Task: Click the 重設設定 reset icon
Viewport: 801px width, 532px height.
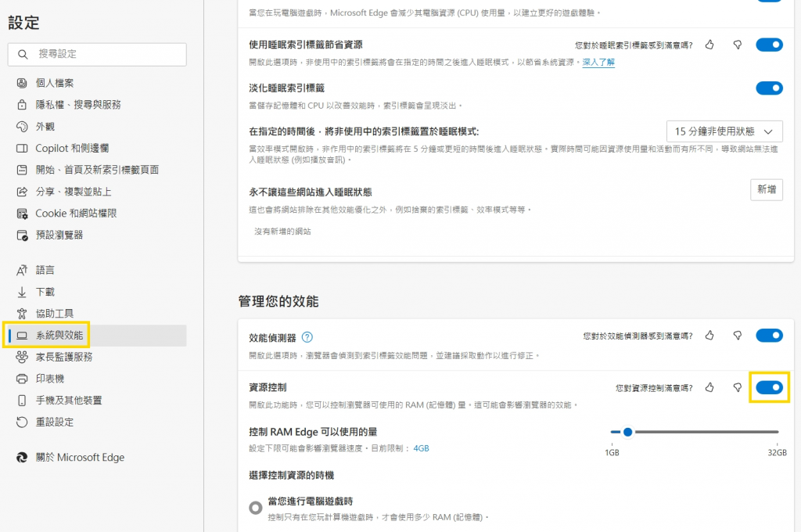Action: click(x=22, y=422)
